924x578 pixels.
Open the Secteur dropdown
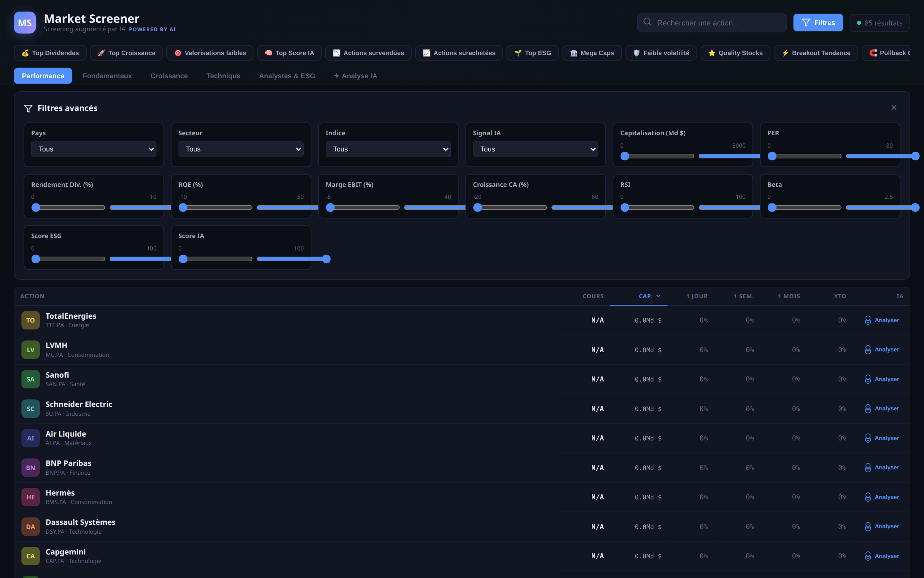click(x=241, y=149)
